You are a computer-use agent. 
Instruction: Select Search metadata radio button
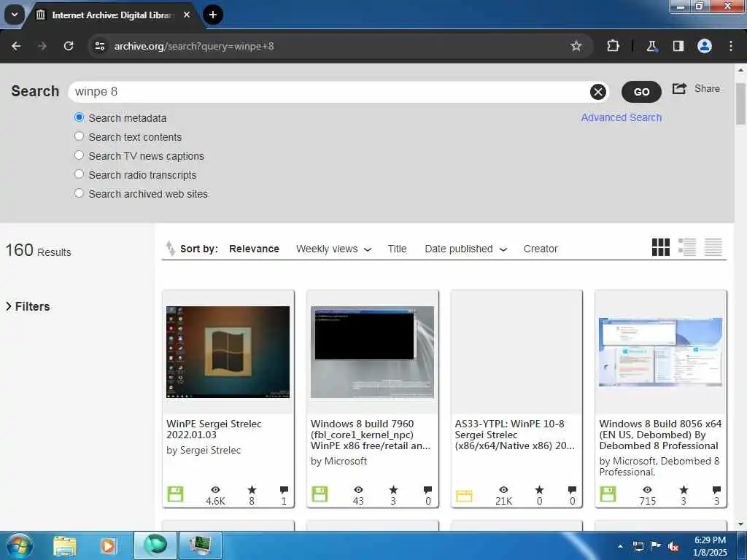[79, 117]
